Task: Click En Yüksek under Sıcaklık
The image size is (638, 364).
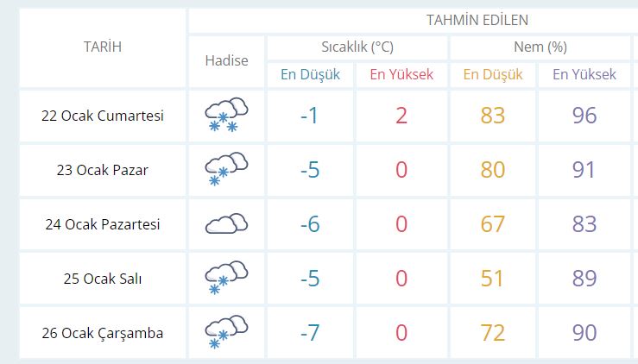Action: click(401, 74)
